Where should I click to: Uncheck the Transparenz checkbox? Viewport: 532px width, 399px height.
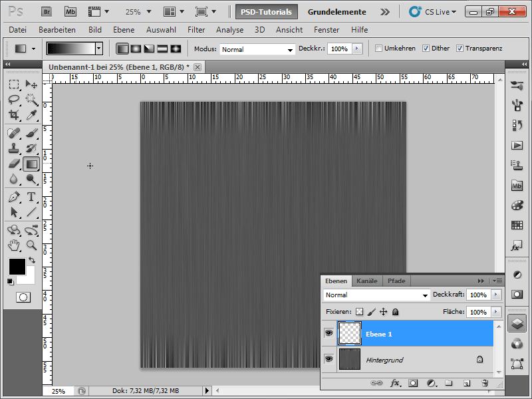[x=460, y=48]
